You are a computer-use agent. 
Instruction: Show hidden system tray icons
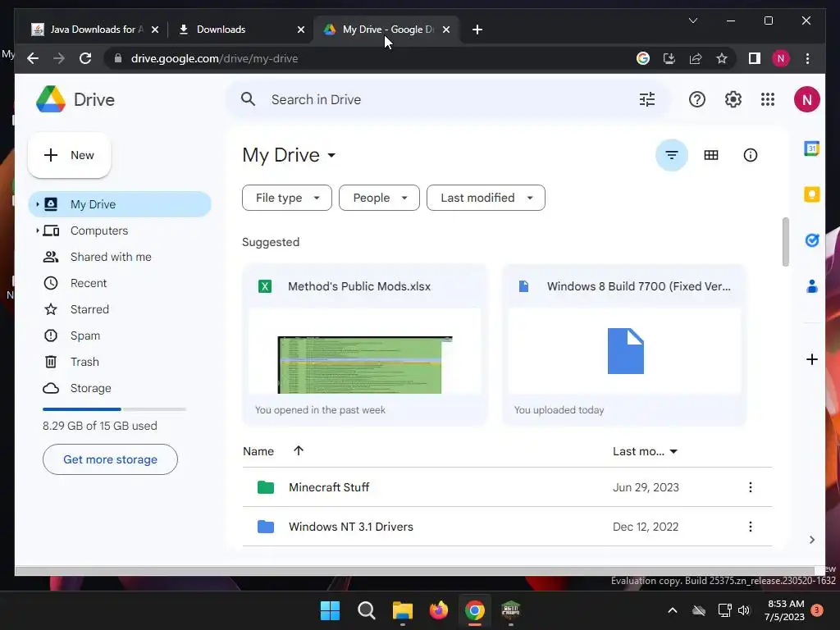coord(673,610)
